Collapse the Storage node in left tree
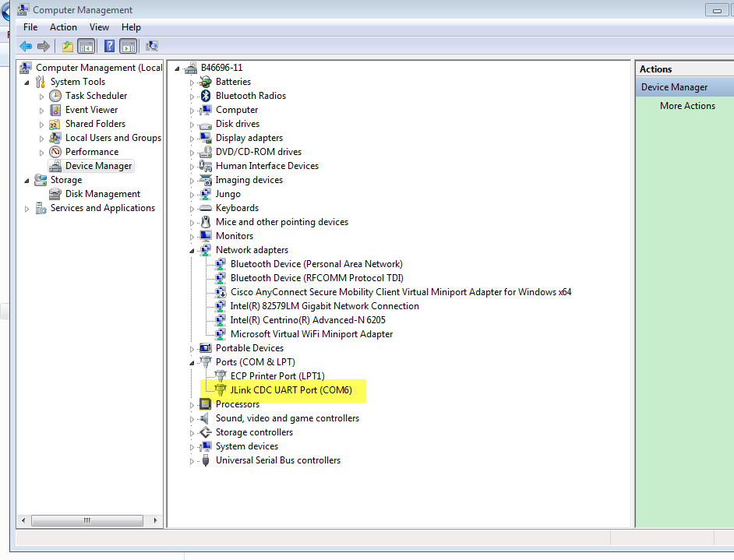734x560 pixels. pyautogui.click(x=26, y=181)
